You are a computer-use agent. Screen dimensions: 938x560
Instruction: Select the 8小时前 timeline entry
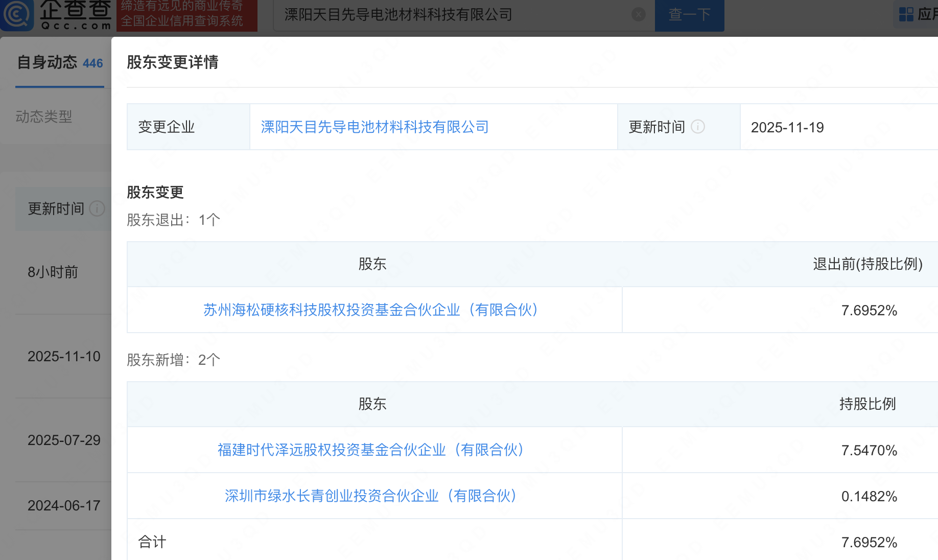click(x=53, y=272)
